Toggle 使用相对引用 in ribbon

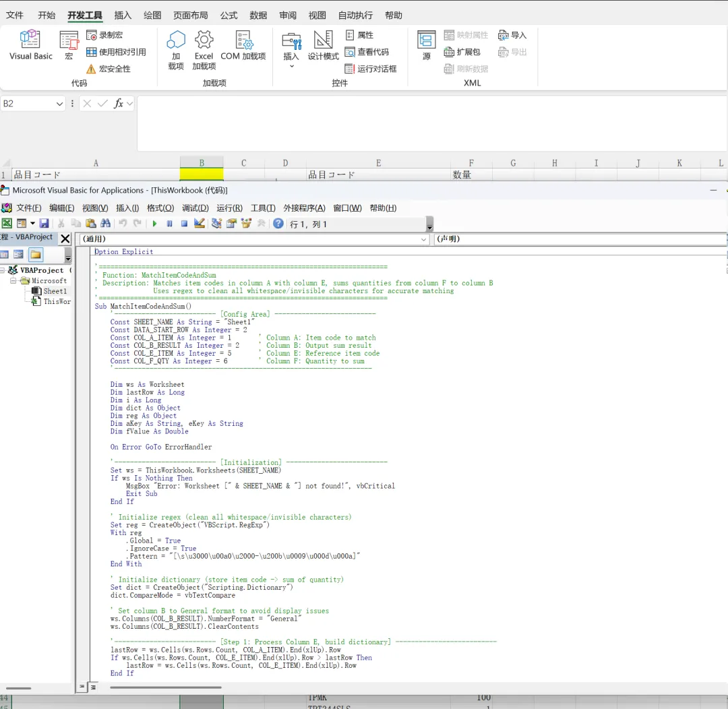(116, 52)
